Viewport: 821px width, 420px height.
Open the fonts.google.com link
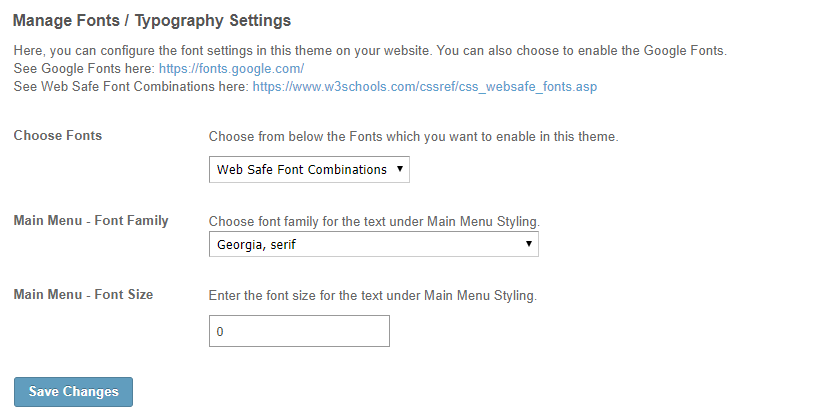point(231,69)
